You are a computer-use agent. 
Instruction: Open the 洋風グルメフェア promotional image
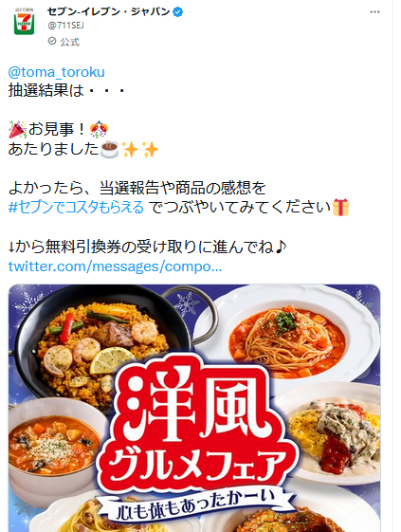(x=194, y=408)
